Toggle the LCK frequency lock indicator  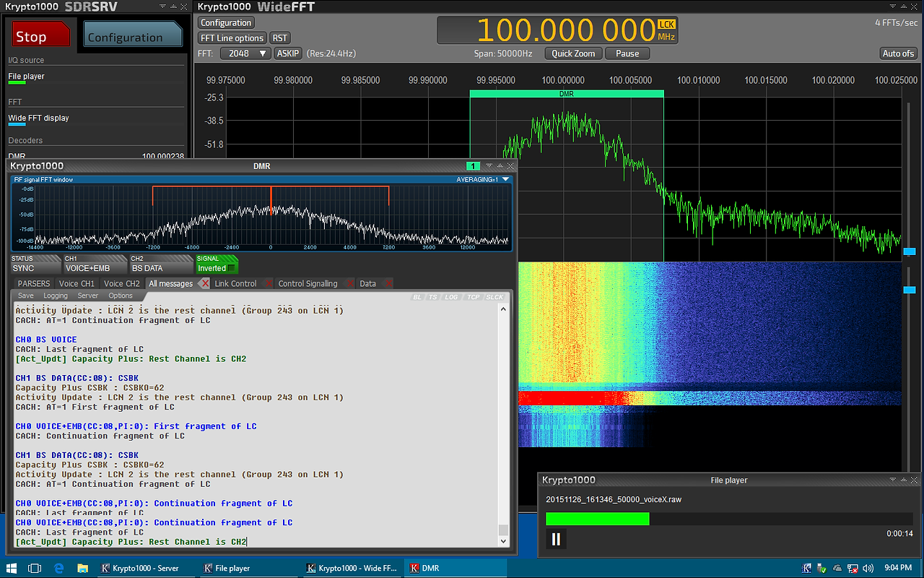point(666,25)
